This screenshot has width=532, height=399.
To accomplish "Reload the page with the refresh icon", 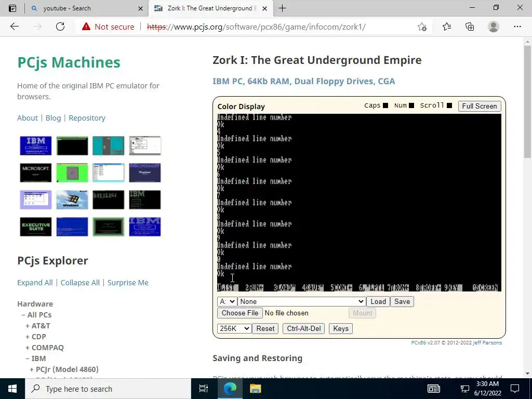I will click(x=60, y=26).
